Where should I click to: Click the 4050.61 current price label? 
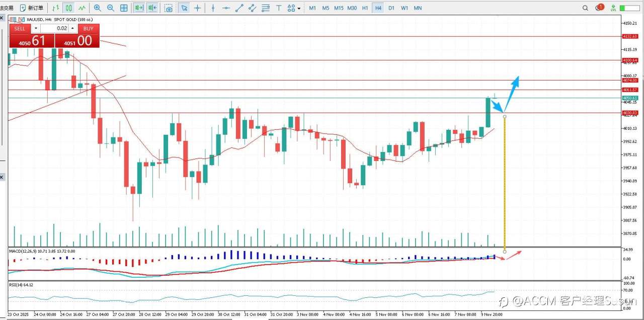click(630, 98)
